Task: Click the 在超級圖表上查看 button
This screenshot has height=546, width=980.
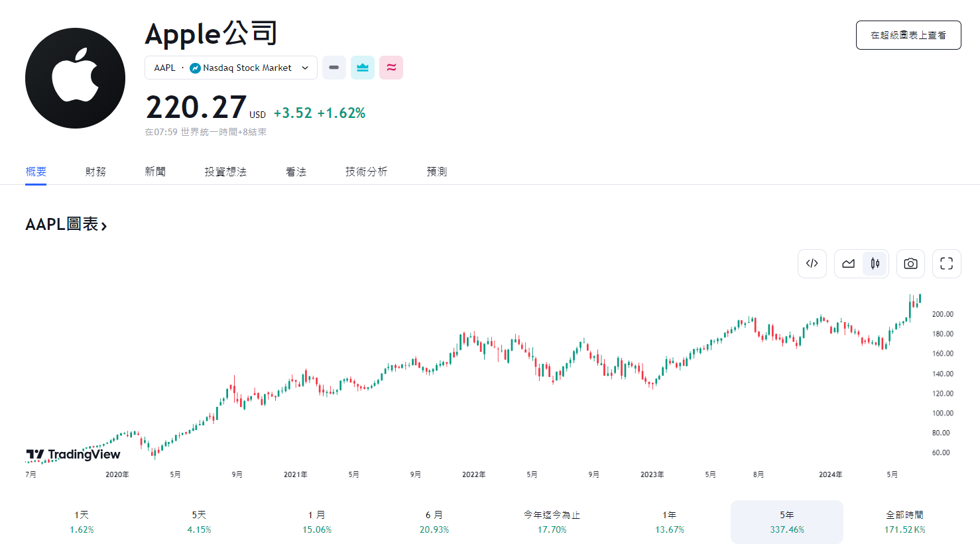Action: pyautogui.click(x=908, y=34)
